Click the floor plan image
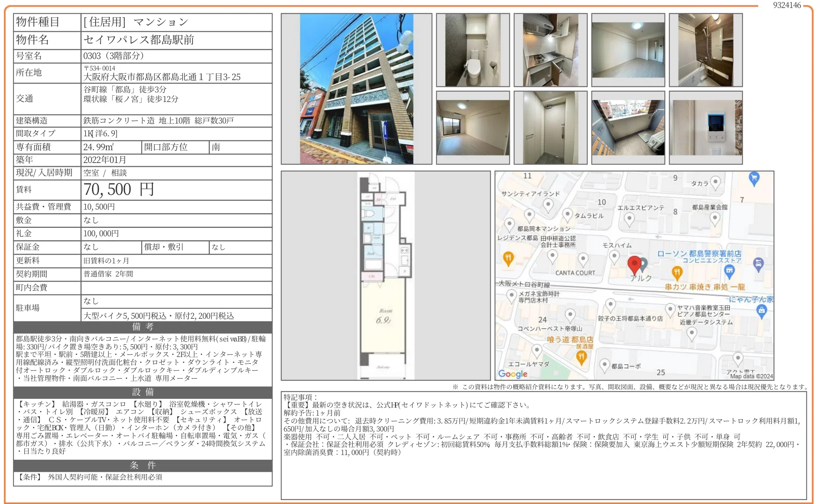The height and width of the screenshot is (504, 819). pos(385,275)
